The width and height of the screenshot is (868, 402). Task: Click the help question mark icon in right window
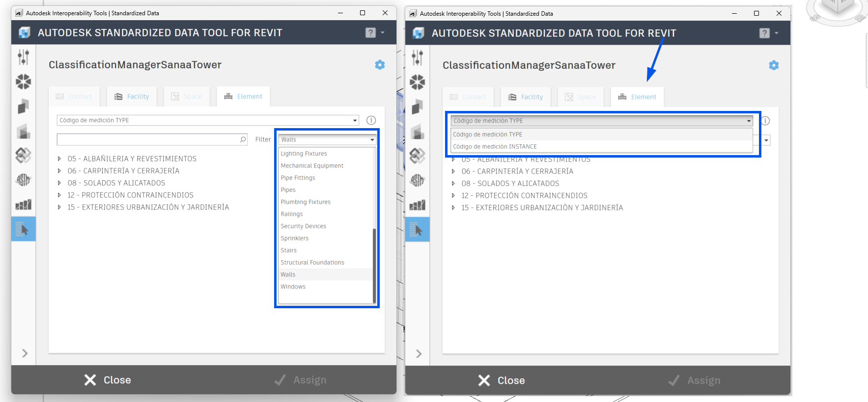coord(765,33)
